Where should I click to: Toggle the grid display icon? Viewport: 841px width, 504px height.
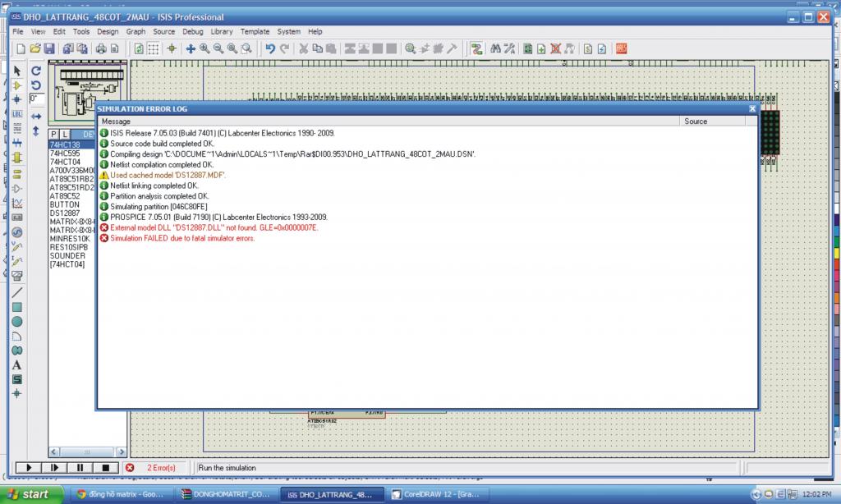tap(154, 49)
